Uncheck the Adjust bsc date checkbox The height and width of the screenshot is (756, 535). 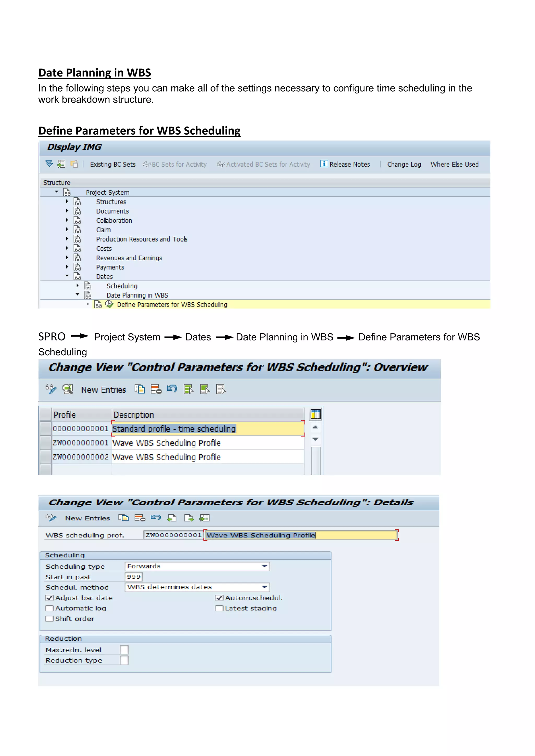(x=49, y=598)
